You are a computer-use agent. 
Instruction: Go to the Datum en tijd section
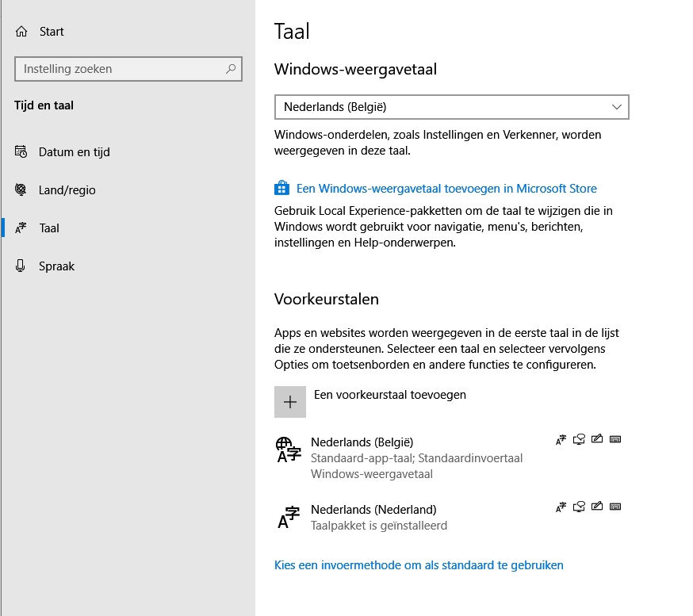[74, 152]
